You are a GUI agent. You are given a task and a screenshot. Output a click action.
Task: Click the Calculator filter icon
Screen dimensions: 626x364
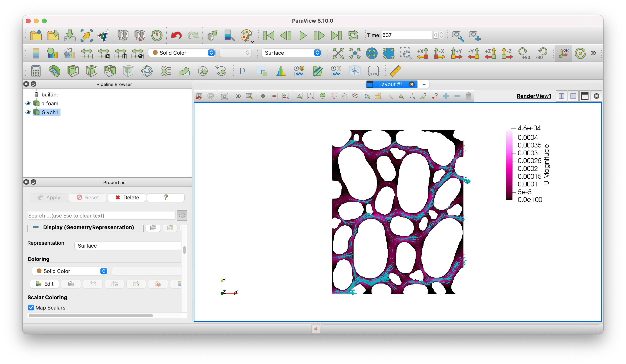36,71
